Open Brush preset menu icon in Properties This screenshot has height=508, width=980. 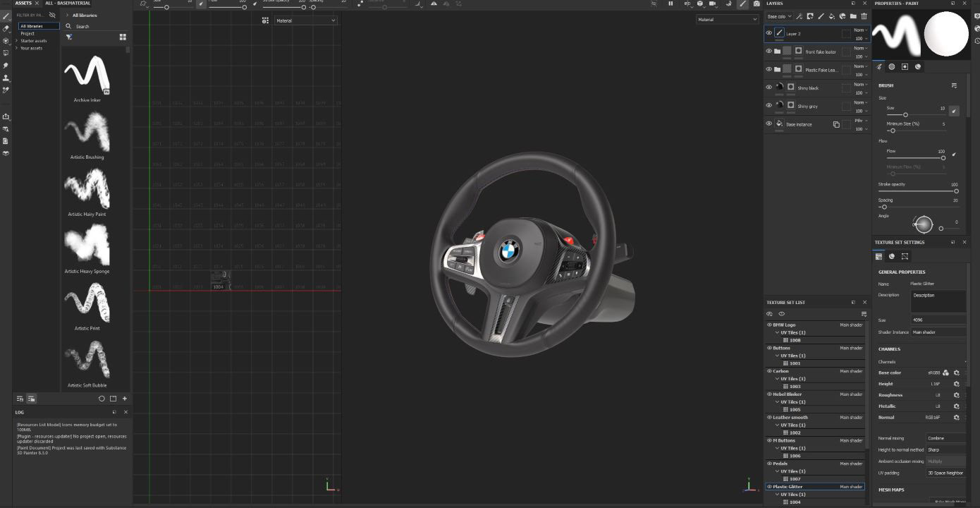(x=954, y=85)
